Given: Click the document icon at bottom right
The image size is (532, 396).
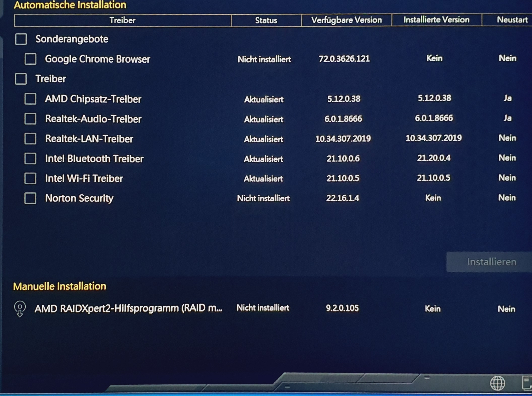Looking at the screenshot, I should [527, 383].
